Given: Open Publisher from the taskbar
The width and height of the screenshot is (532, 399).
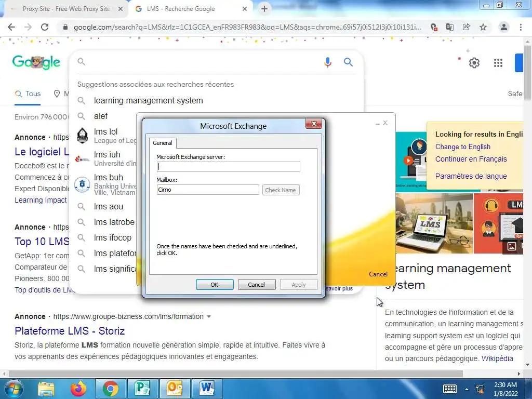Looking at the screenshot, I should click(x=142, y=389).
